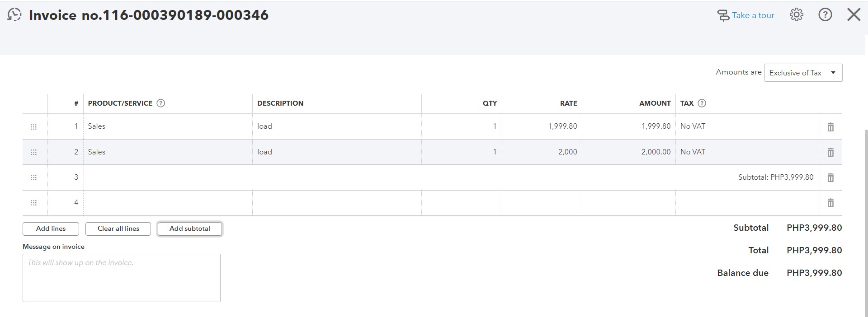The image size is (868, 317).
Task: Expand the Amounts are tax dropdown
Action: click(803, 73)
